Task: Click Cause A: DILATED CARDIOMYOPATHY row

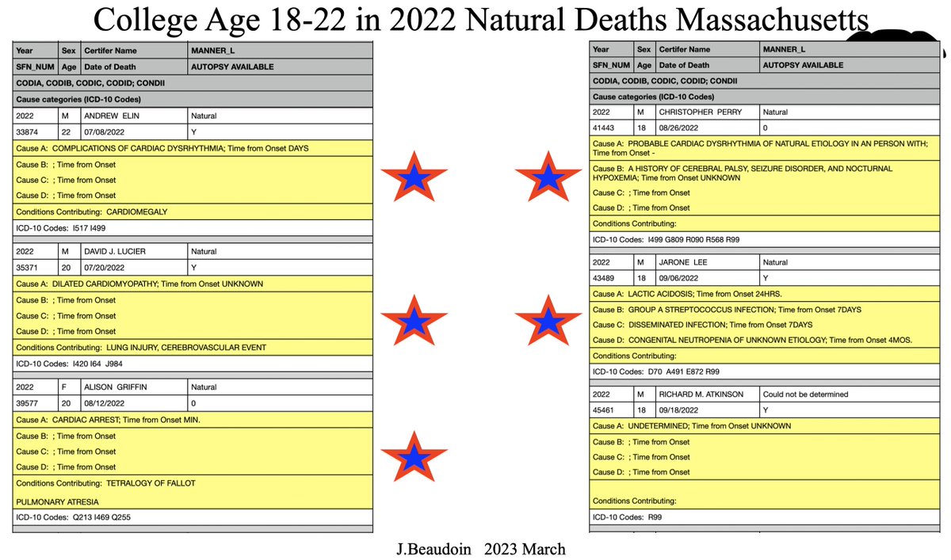Action: tap(192, 284)
